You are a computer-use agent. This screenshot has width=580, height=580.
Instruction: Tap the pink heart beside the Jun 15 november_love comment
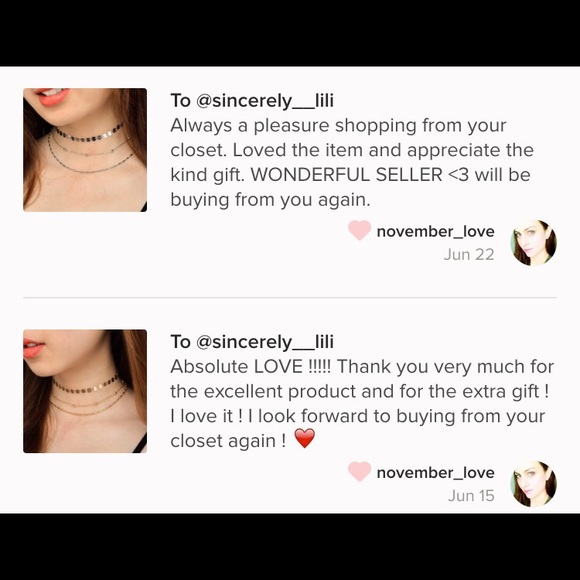360,471
